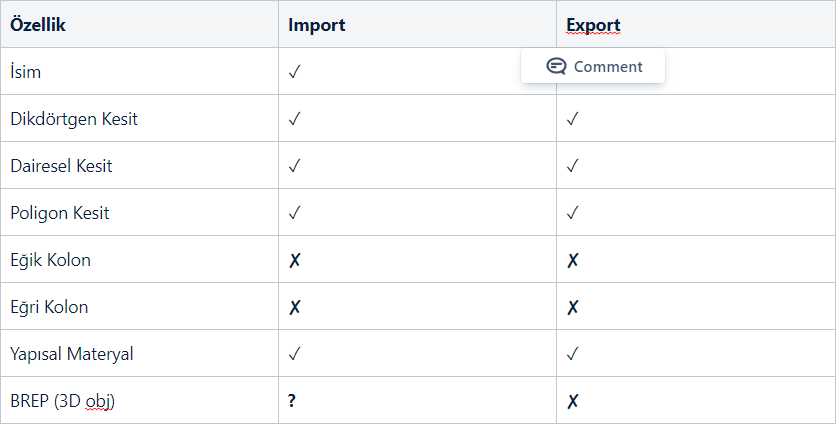Click the comment speech bubble icon

556,67
